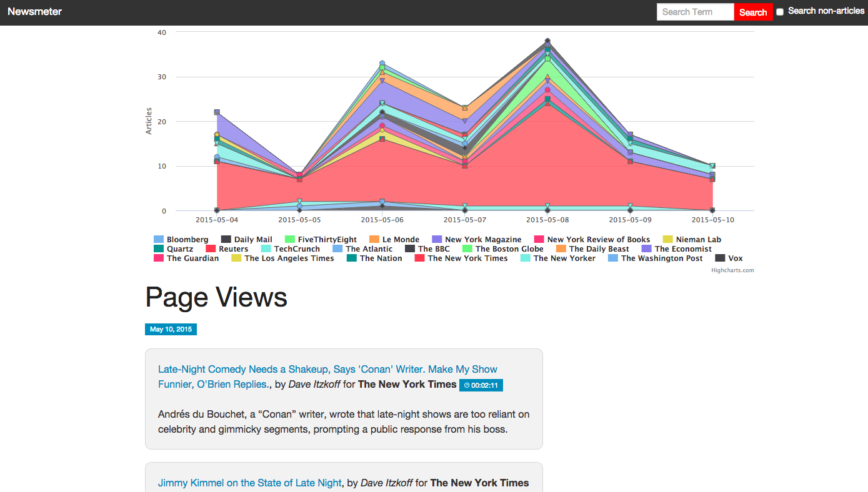Click the red Search button
Image resolution: width=868 pixels, height=492 pixels.
753,12
